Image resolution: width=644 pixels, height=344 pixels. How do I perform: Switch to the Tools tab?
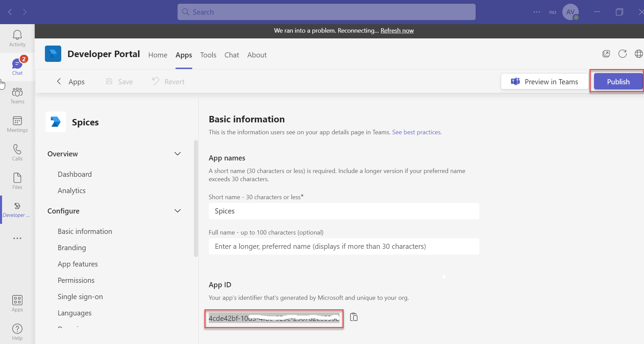[208, 55]
